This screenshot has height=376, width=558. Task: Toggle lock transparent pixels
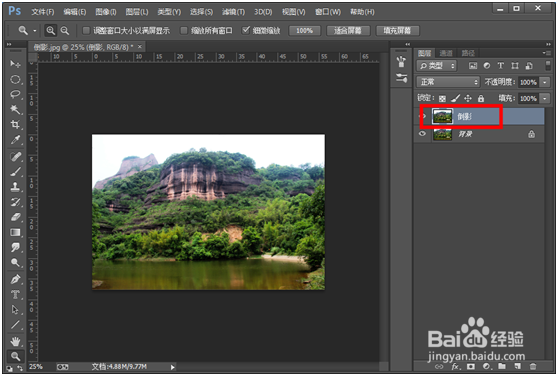click(442, 99)
